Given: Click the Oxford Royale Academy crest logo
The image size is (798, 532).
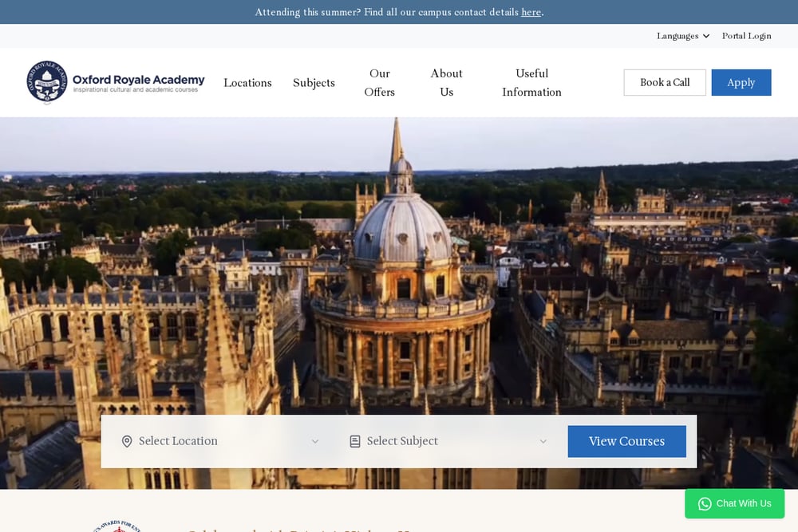Looking at the screenshot, I should click(47, 82).
